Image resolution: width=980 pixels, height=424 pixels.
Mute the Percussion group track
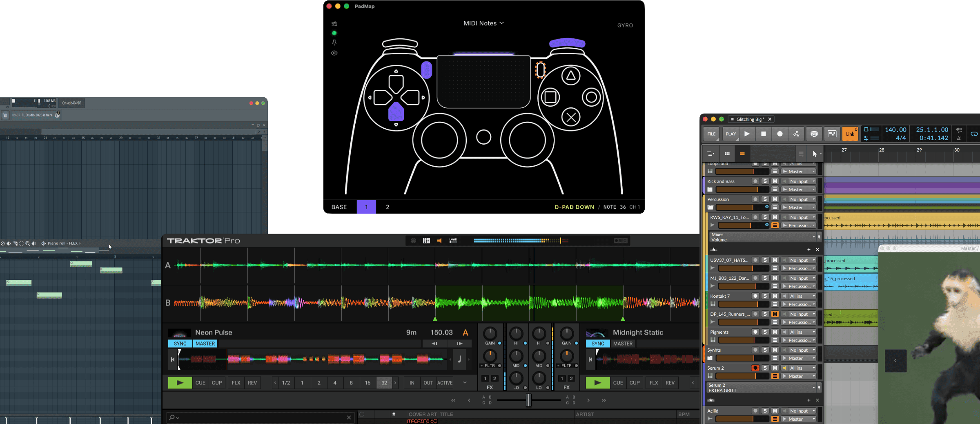click(775, 199)
